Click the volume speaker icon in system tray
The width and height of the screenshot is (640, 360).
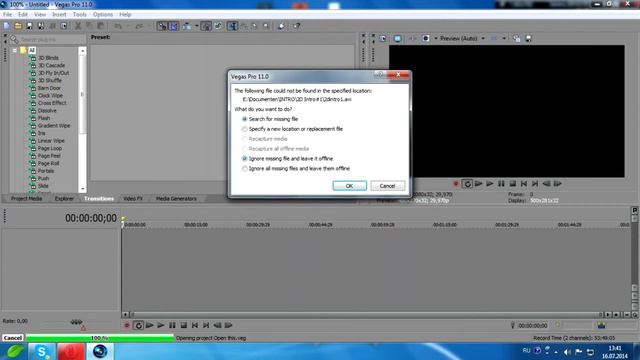(x=567, y=352)
